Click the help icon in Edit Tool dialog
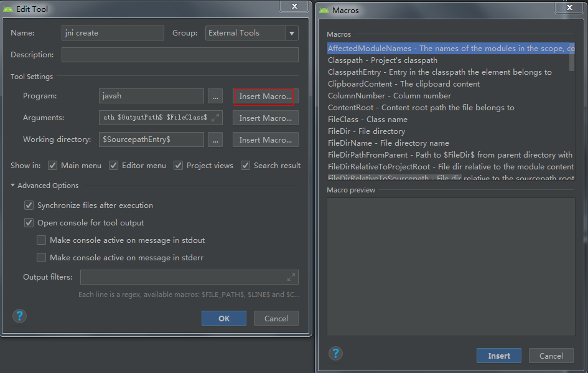The image size is (588, 373). point(19,316)
